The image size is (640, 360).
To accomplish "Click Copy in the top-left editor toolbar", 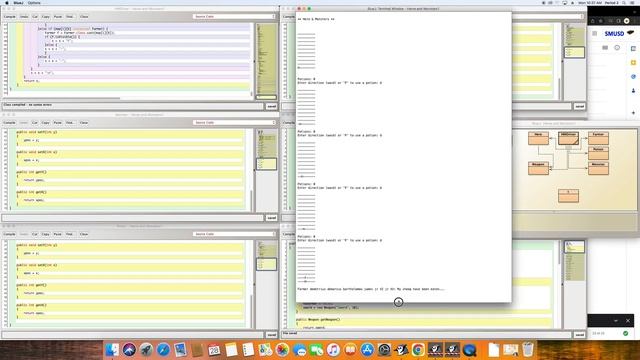I will (x=46, y=17).
